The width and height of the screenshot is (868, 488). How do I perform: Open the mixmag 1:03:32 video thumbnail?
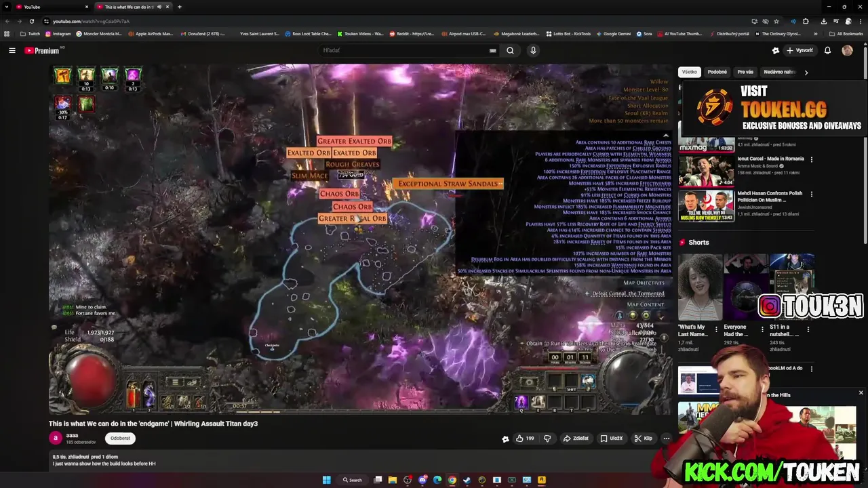coord(706,144)
